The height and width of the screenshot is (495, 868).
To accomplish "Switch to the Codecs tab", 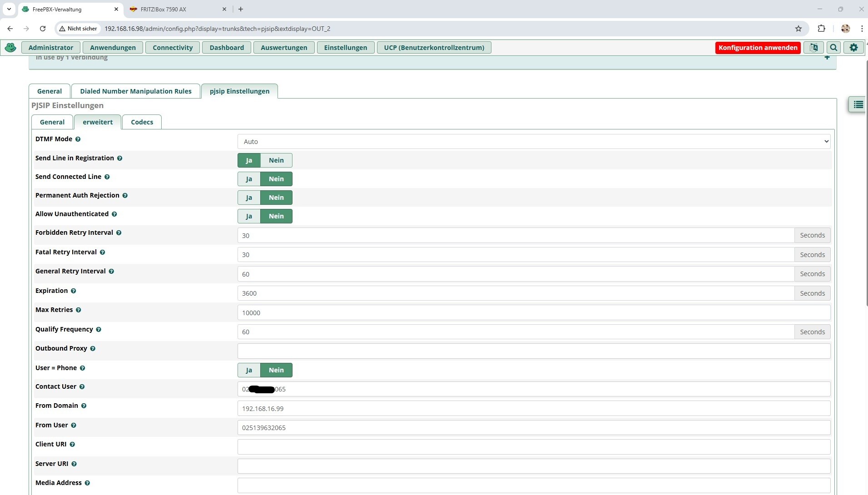I will (142, 122).
